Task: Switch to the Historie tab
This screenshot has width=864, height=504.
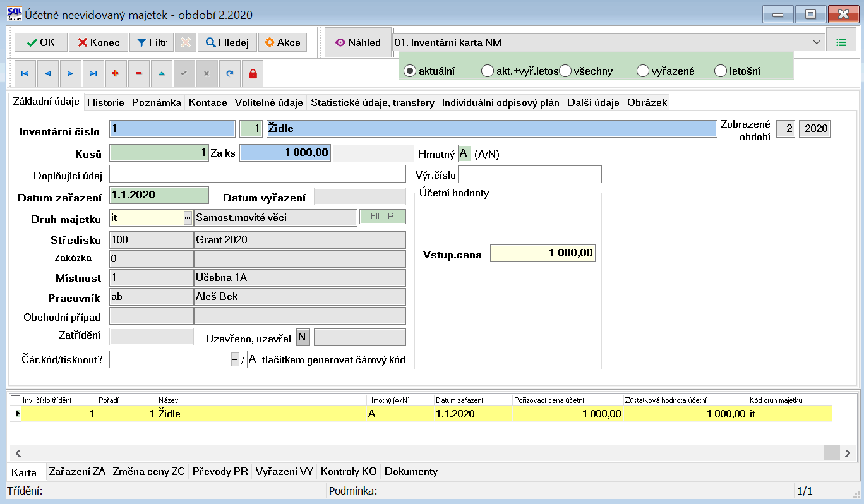Action: (x=106, y=102)
